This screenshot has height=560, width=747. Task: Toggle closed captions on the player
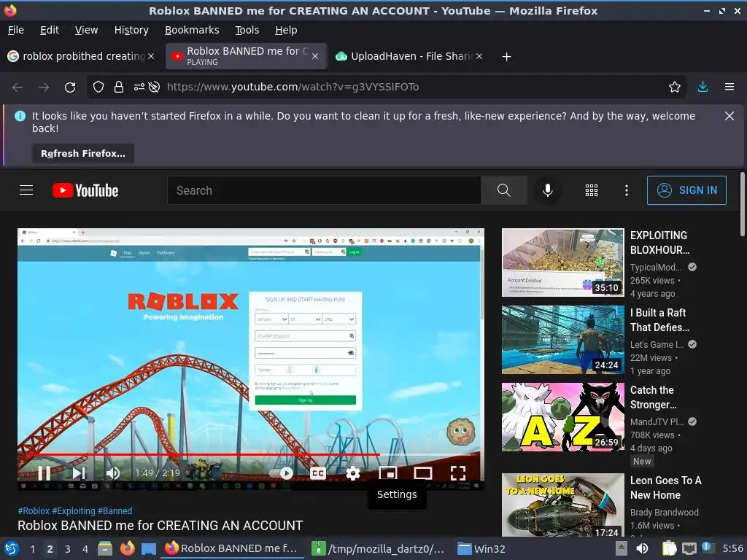click(318, 472)
